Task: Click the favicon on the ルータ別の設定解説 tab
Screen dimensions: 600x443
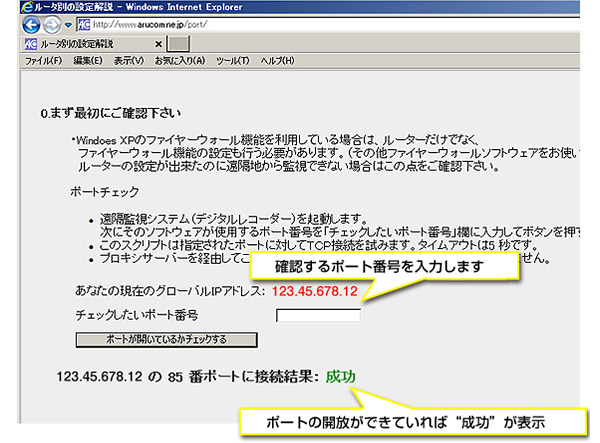Action: [x=30, y=44]
